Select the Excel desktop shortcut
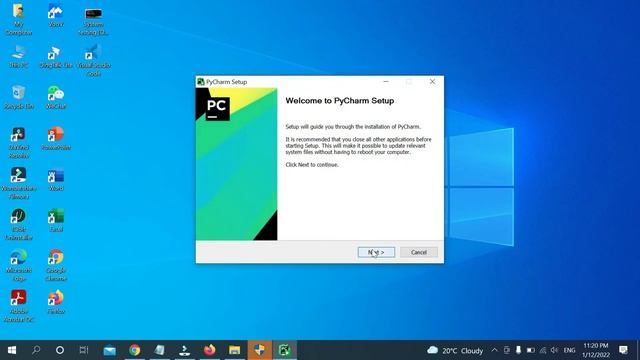 (x=56, y=220)
